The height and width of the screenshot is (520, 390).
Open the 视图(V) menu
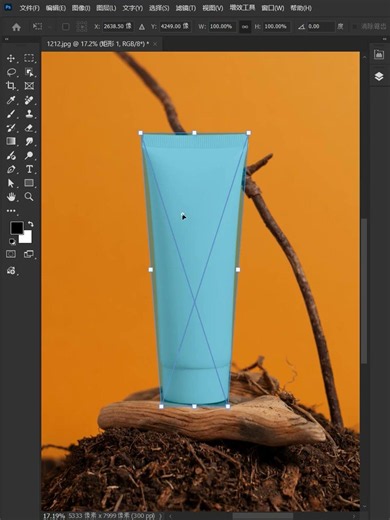pyautogui.click(x=213, y=8)
